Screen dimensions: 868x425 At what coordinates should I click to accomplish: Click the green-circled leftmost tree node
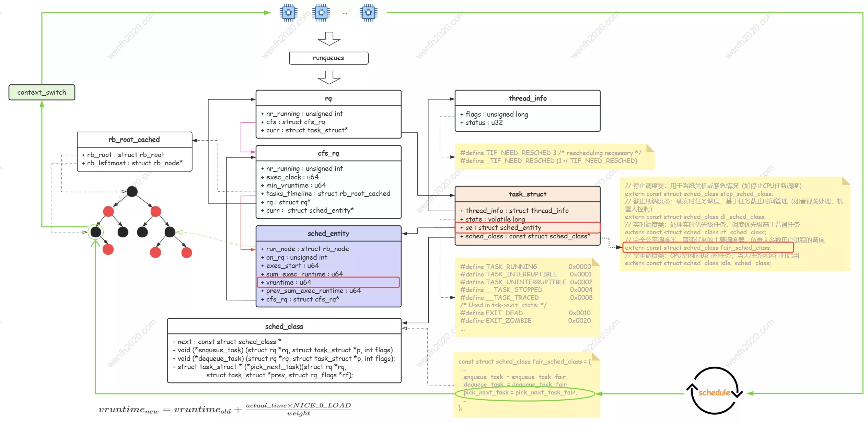point(96,232)
